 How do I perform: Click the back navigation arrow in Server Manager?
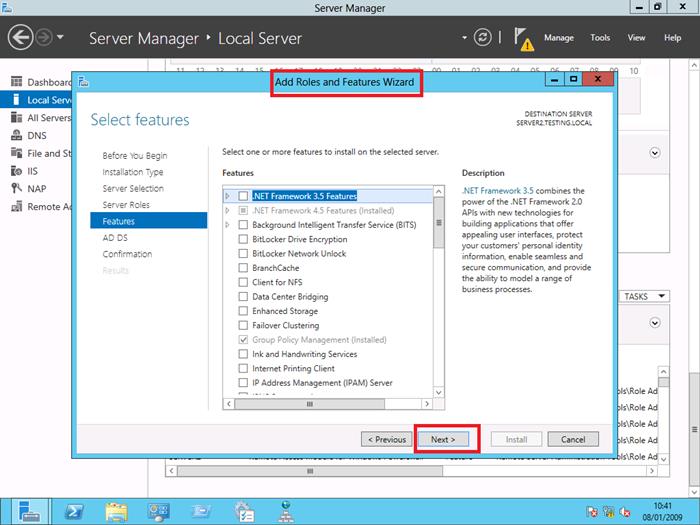click(21, 38)
